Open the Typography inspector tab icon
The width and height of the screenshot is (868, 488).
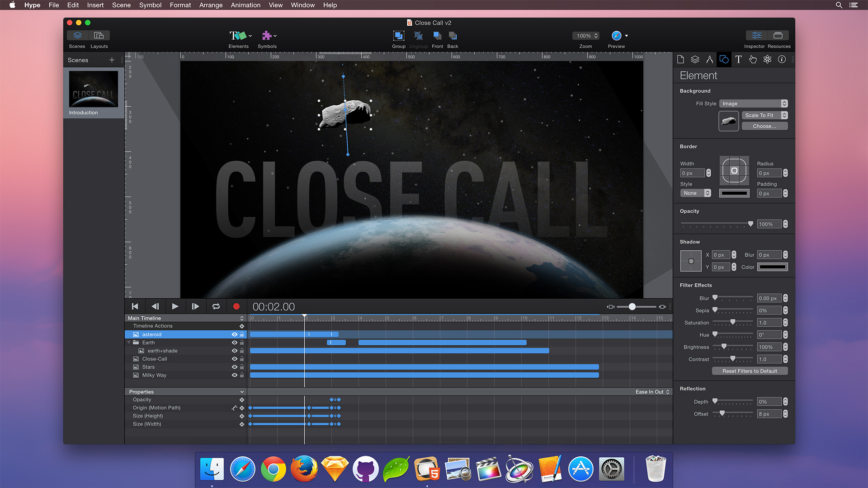pos(738,59)
